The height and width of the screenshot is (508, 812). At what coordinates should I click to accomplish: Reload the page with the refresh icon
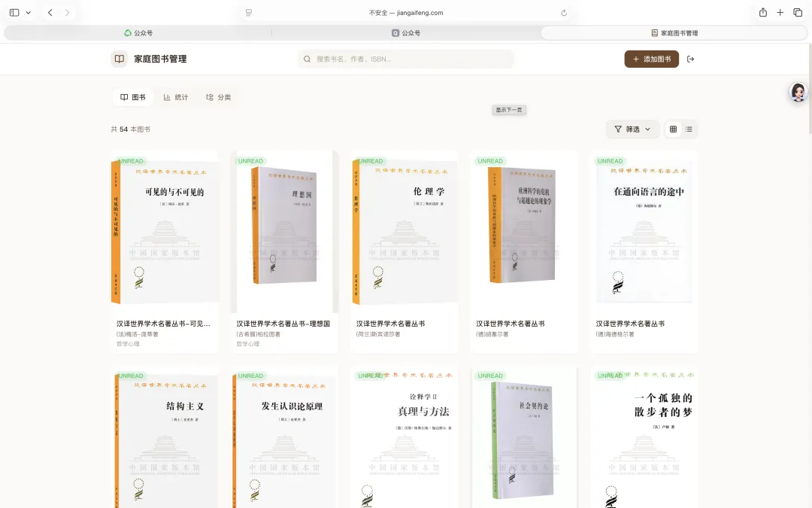[x=564, y=13]
